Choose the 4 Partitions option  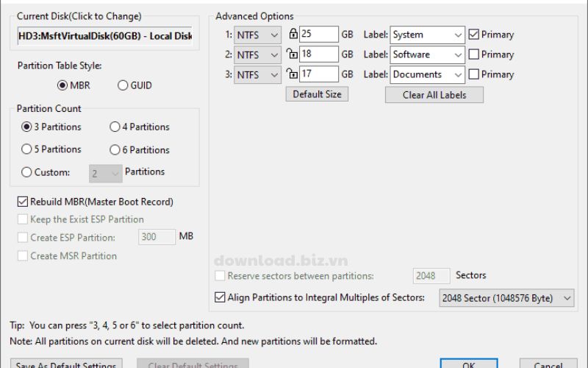pyautogui.click(x=115, y=127)
